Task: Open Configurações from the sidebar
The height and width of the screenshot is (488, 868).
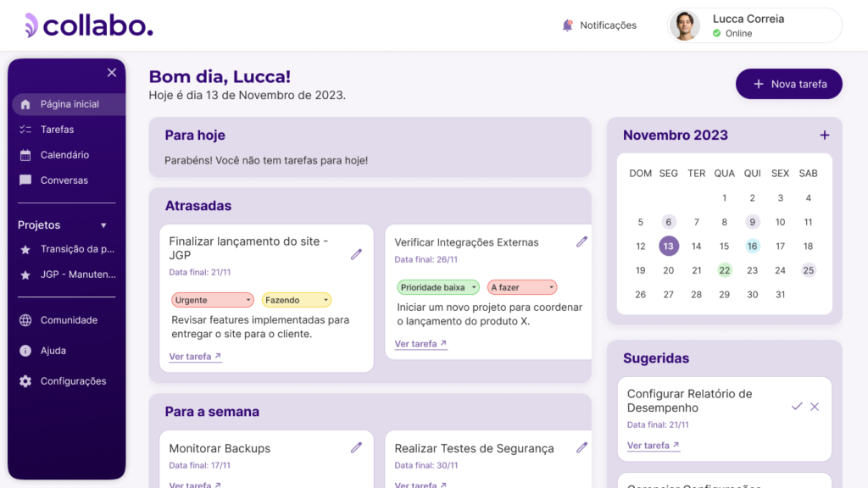Action: pyautogui.click(x=73, y=381)
